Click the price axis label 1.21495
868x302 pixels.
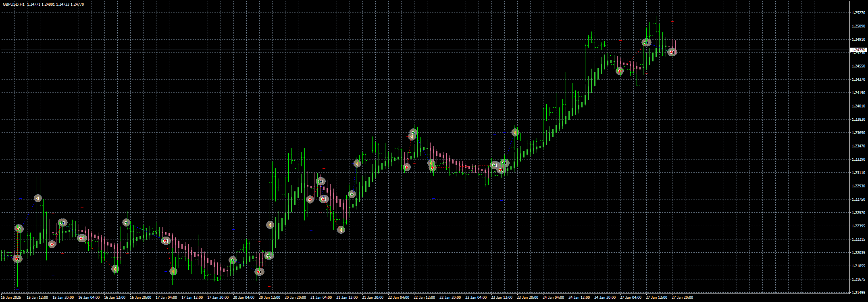click(x=858, y=293)
